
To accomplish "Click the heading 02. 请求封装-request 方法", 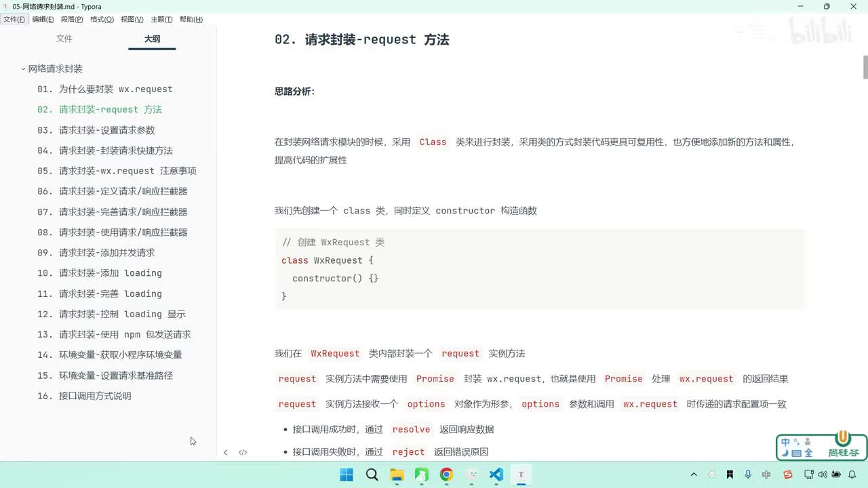I will pos(361,39).
